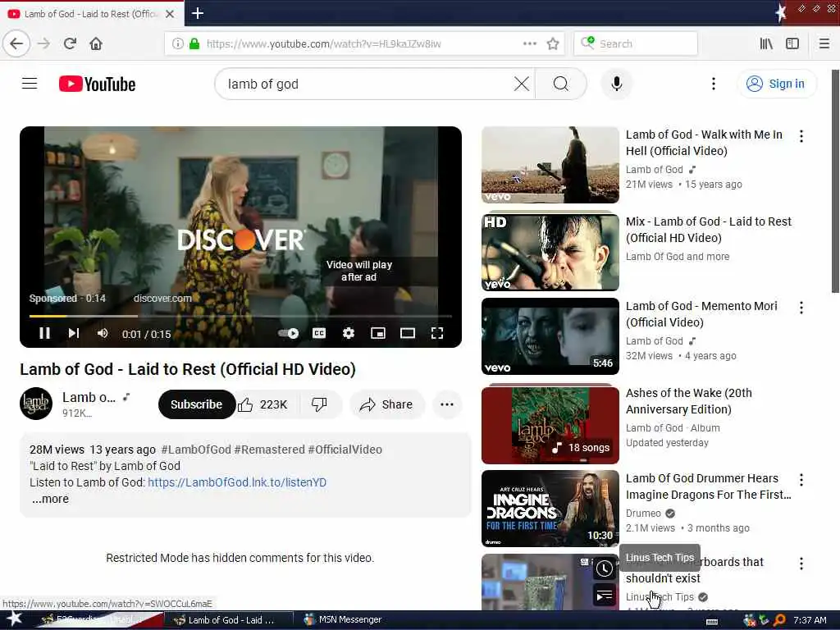
Task: Open Drumeo Imagine Dragons video thumbnail
Action: point(550,509)
